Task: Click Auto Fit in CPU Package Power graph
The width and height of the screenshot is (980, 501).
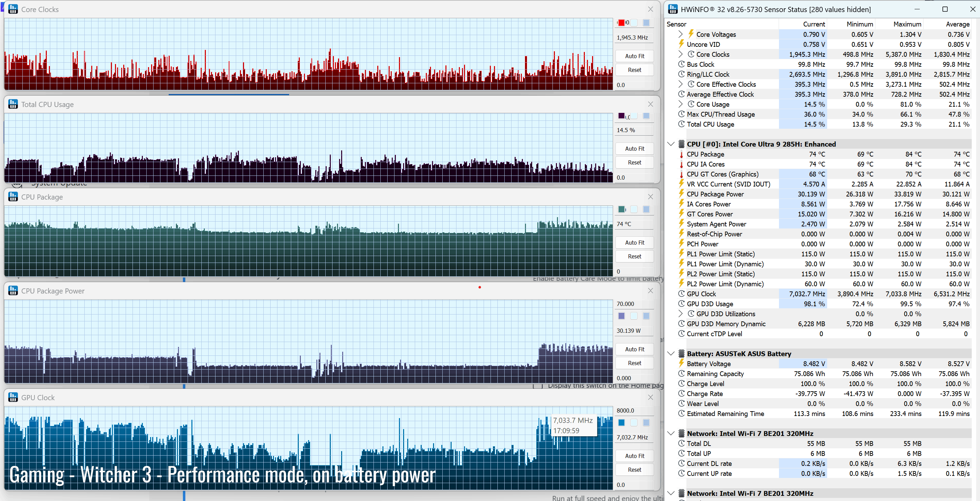Action: pyautogui.click(x=634, y=349)
